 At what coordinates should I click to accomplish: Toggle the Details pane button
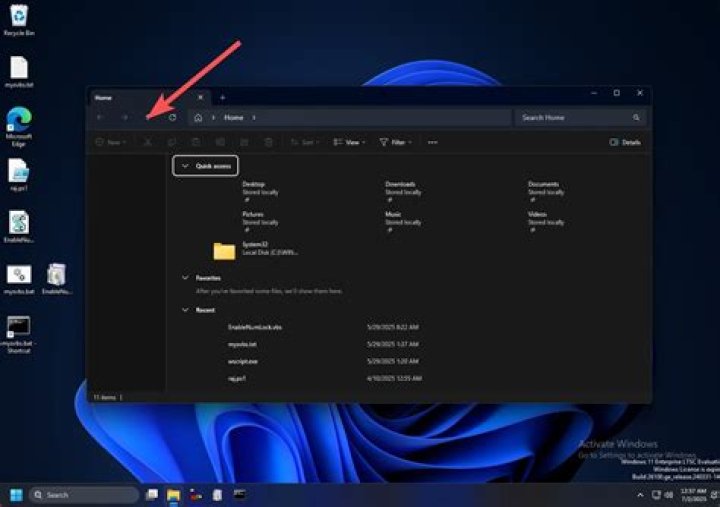pos(625,143)
